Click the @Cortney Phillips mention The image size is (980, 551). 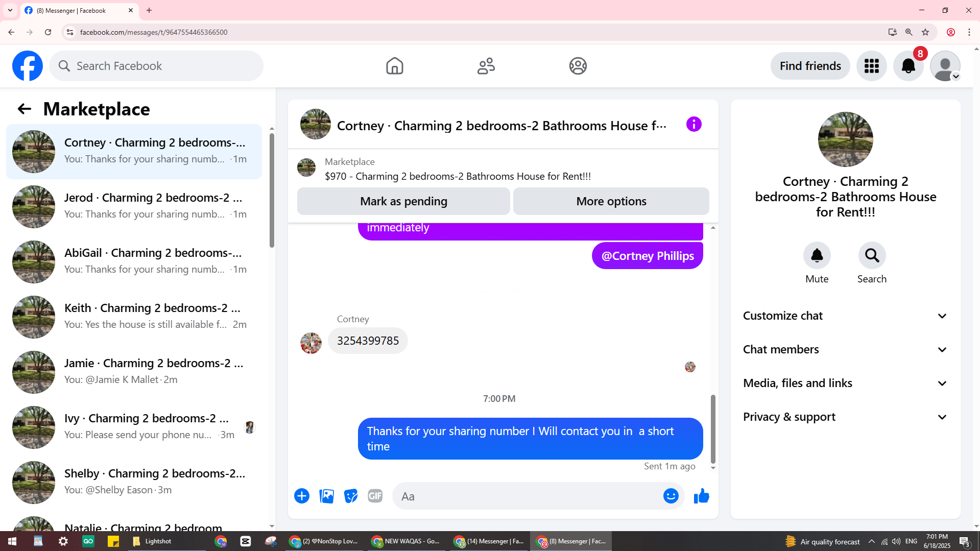[648, 256]
